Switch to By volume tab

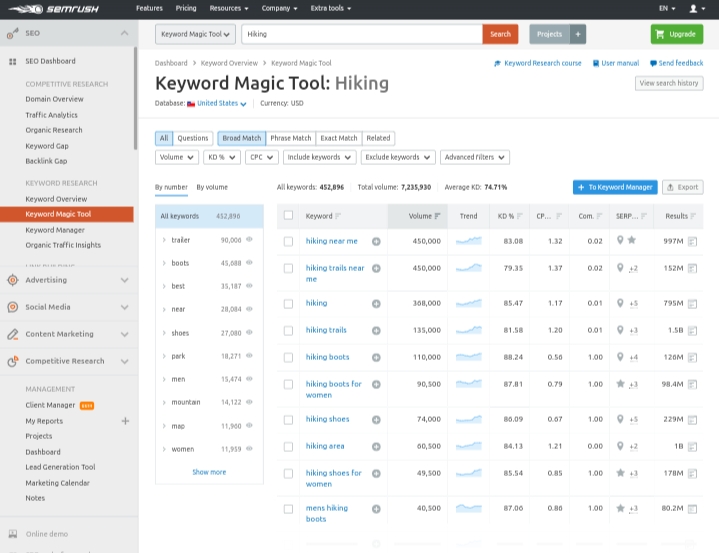(212, 187)
